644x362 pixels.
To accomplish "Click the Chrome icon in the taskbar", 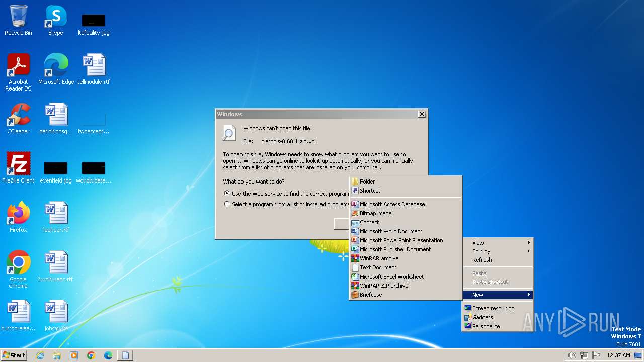I will (x=91, y=355).
